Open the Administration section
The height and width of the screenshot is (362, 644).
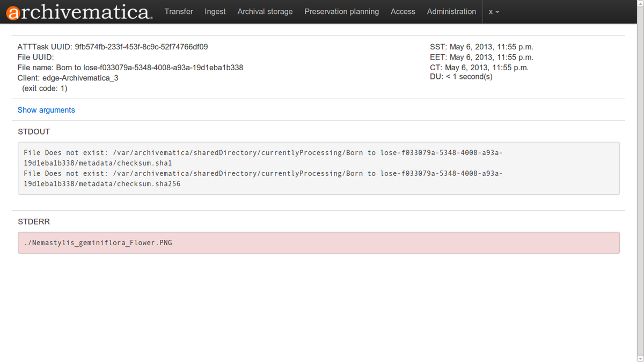(451, 11)
